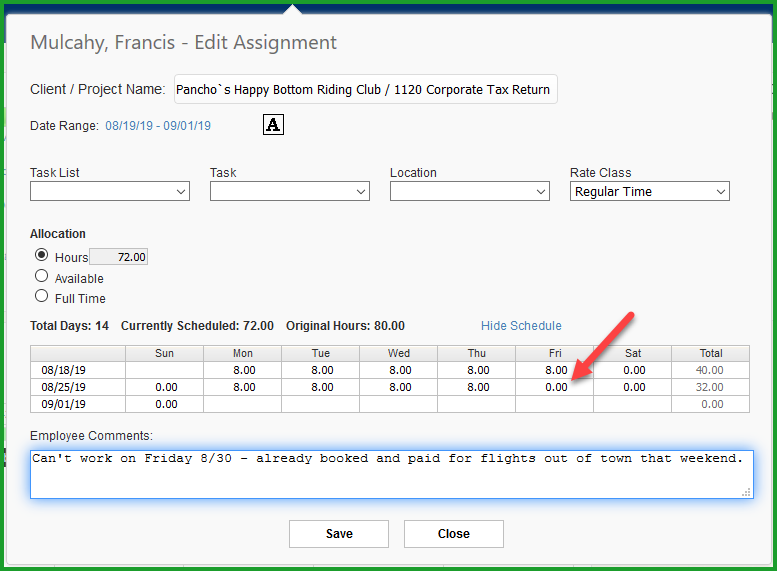The image size is (777, 571).
Task: Select Wednesday cell in 08/18/19 row
Action: click(398, 370)
